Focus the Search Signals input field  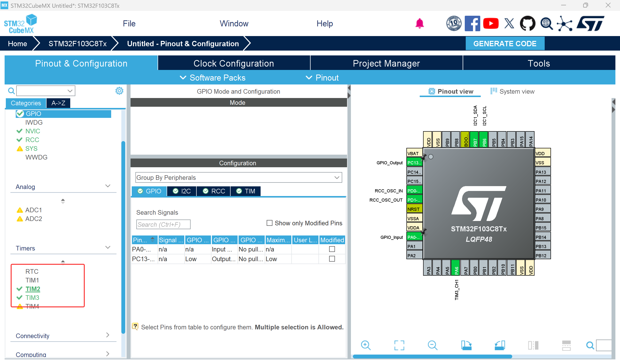click(163, 224)
